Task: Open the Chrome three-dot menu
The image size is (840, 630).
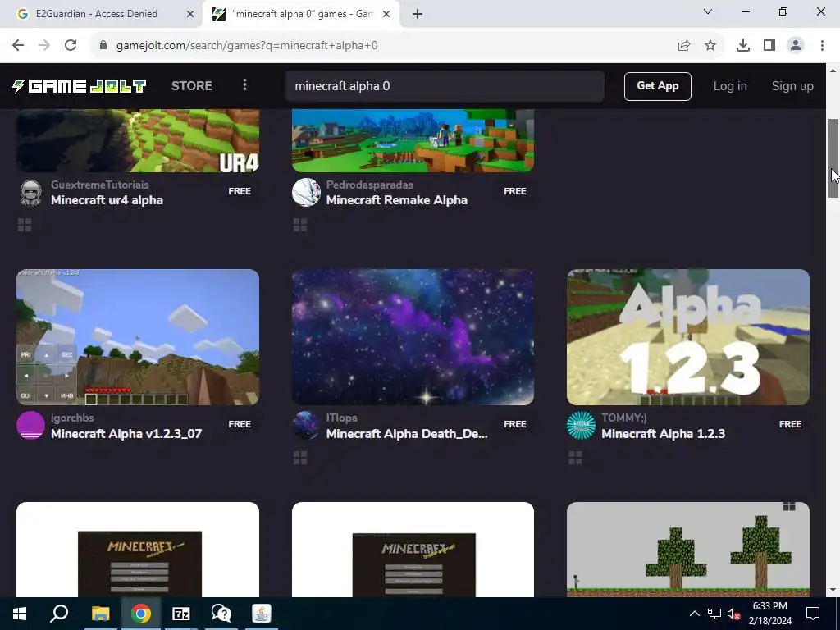Action: [x=822, y=46]
